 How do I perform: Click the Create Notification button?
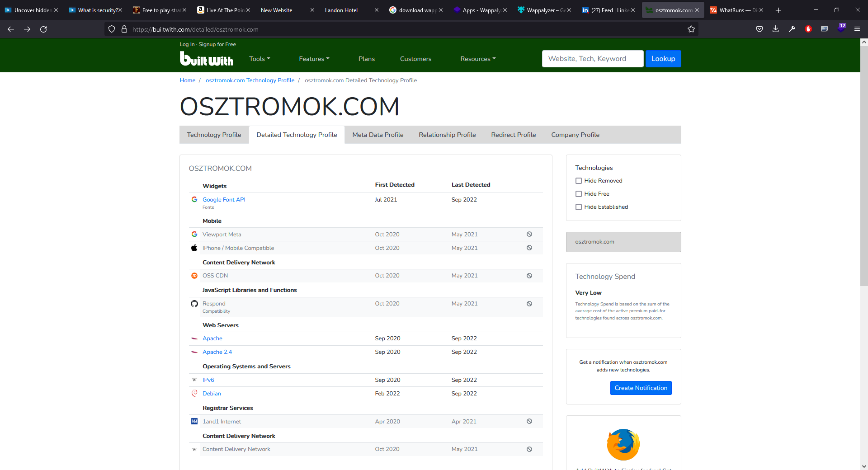[x=641, y=388]
